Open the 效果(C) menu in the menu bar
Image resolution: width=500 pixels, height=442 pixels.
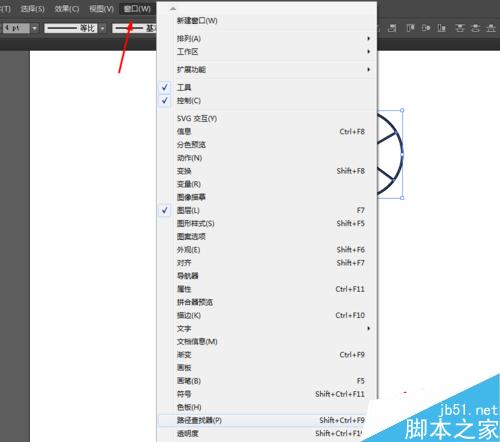(x=67, y=9)
